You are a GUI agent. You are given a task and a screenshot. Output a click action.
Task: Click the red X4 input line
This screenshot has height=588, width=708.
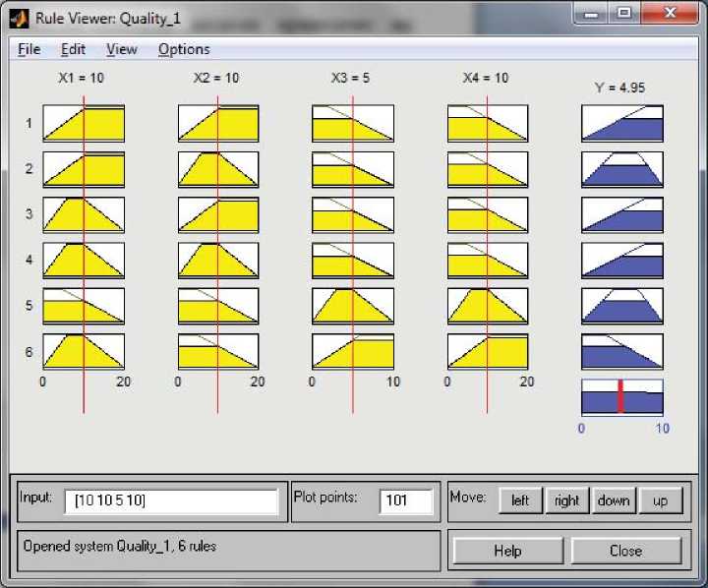[487, 255]
